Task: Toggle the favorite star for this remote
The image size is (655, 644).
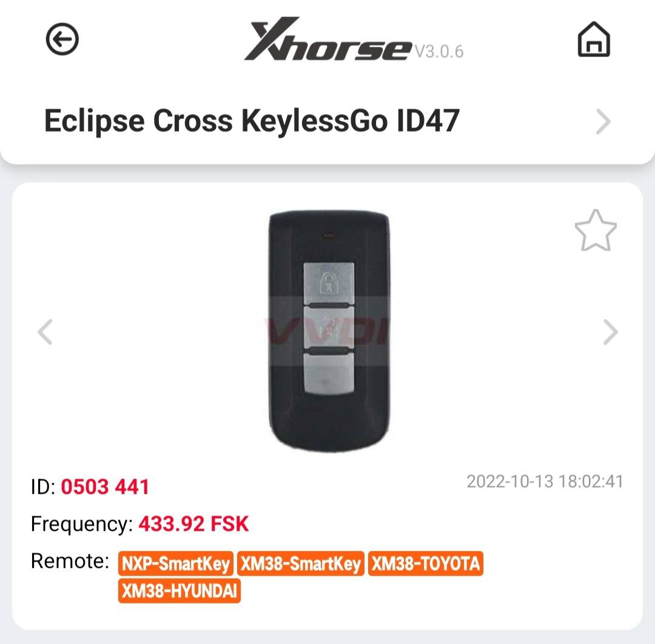Action: [596, 230]
